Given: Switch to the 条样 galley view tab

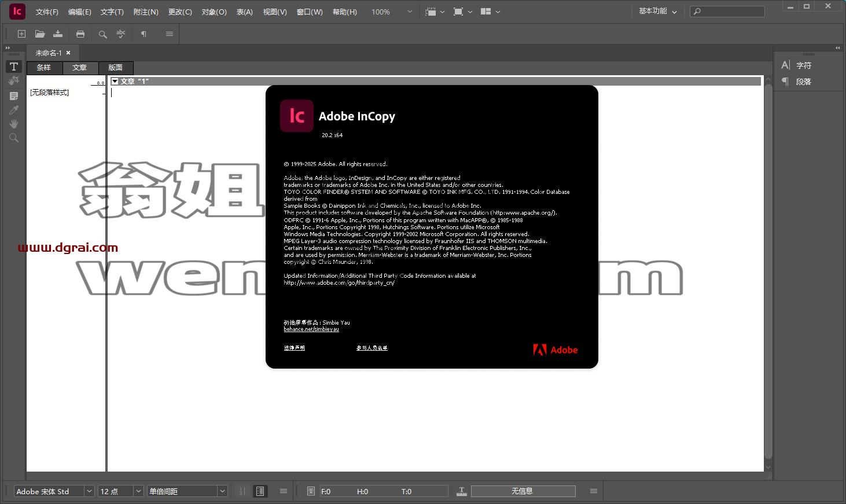Looking at the screenshot, I should click(x=44, y=68).
